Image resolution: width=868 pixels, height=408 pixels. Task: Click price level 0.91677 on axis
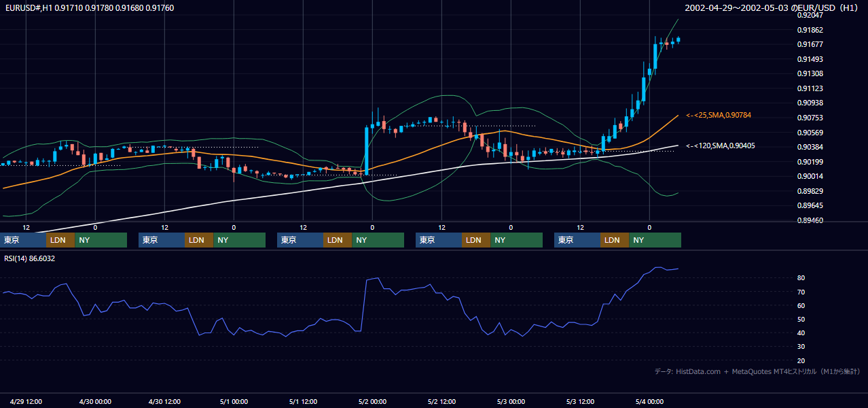click(810, 44)
